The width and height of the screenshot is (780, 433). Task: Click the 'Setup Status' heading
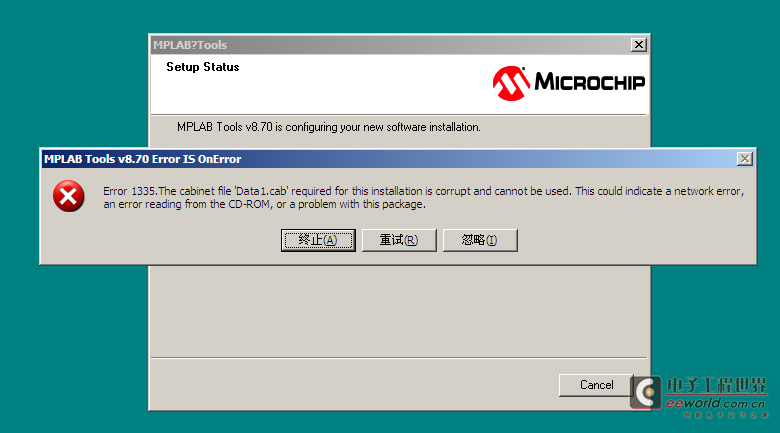tap(202, 67)
